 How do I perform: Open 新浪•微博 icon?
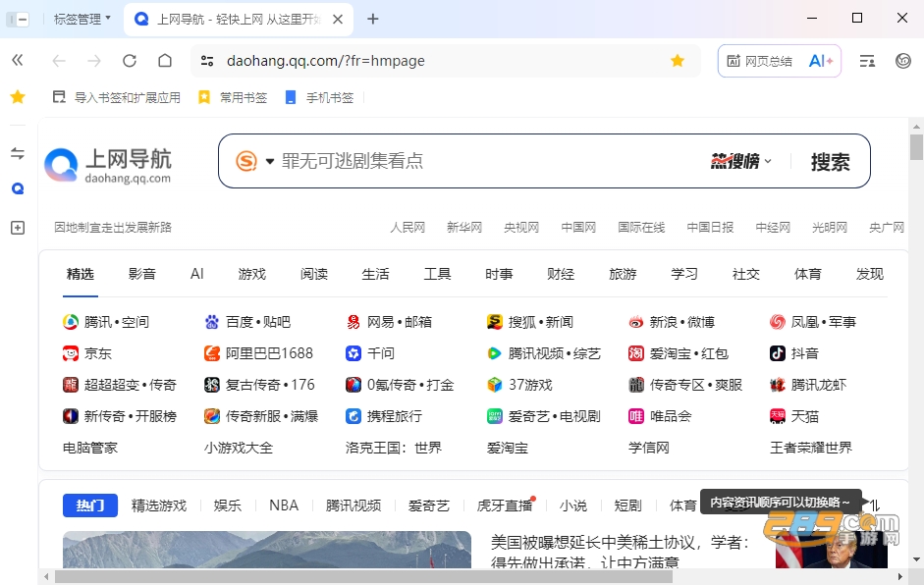click(x=636, y=322)
